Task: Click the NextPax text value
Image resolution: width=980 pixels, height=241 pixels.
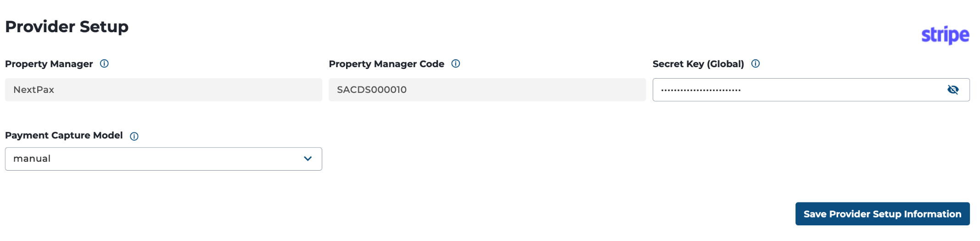Action: pos(34,90)
